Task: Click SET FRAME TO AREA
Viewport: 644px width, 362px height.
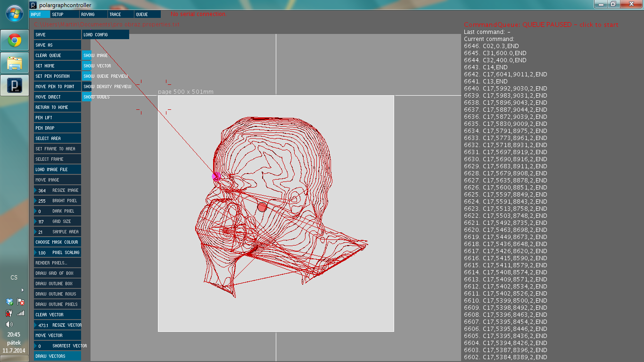Action: (x=58, y=148)
